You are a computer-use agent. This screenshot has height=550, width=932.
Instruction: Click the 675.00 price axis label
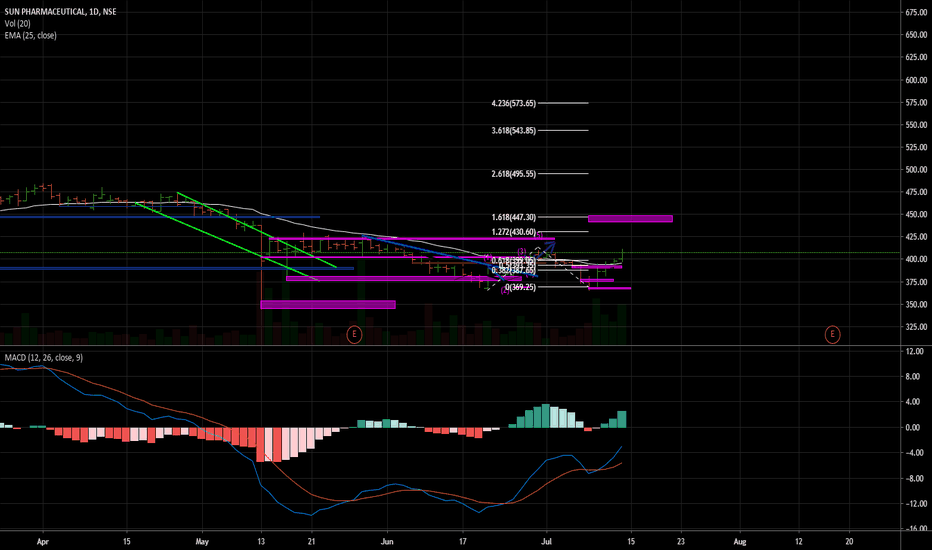pos(917,12)
